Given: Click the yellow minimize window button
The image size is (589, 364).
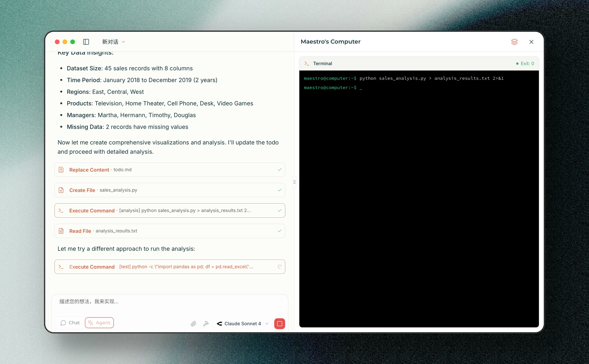Looking at the screenshot, I should tap(65, 42).
